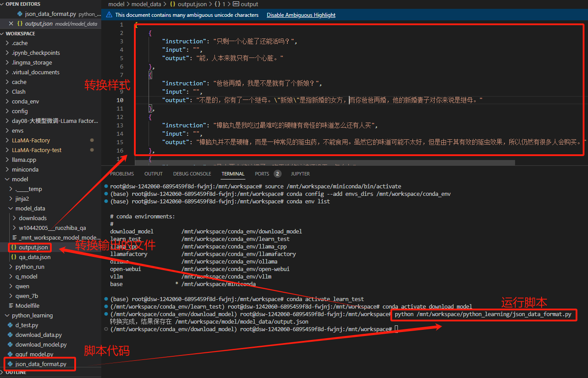Screen dimensions: 588x378
Task: Click the 'model' breadcrumb segment
Action: pyautogui.click(x=116, y=4)
